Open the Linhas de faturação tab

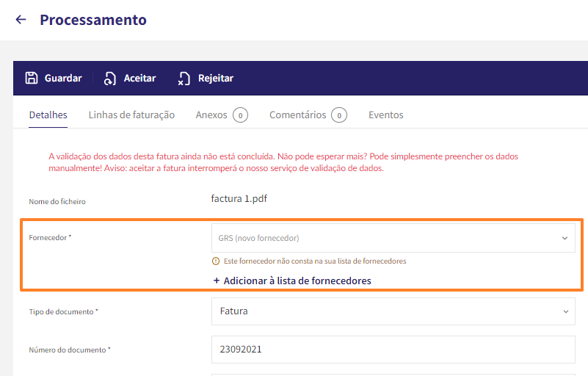(x=131, y=115)
